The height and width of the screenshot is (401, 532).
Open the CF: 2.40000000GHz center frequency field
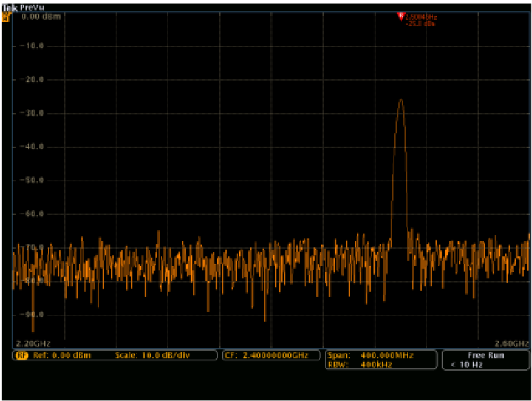click(x=272, y=356)
